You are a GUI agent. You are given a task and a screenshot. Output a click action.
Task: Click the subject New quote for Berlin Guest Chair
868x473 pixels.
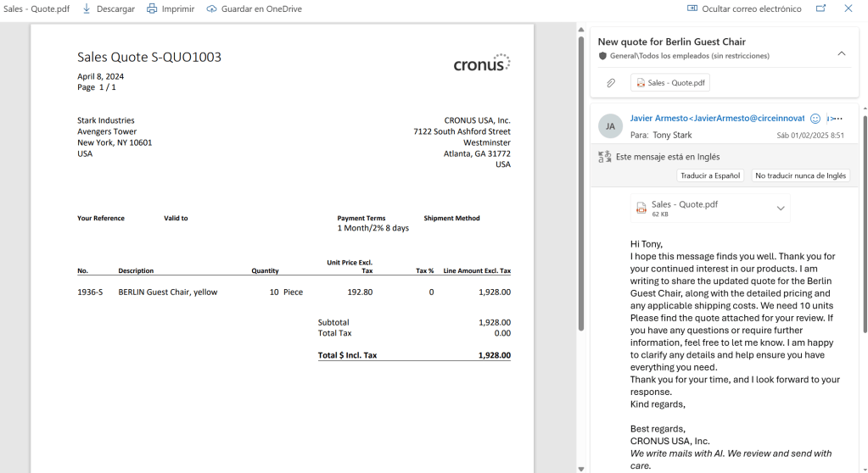671,42
